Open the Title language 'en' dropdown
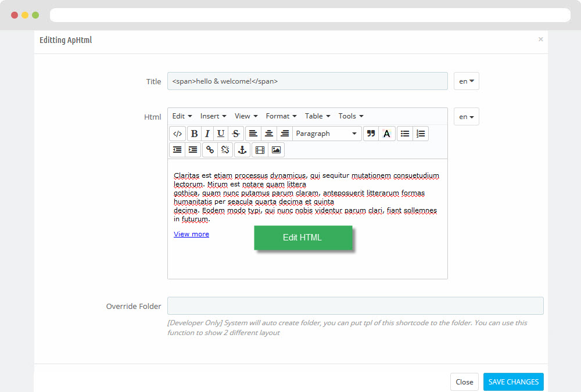Viewport: 581px width, 392px height. pyautogui.click(x=467, y=81)
